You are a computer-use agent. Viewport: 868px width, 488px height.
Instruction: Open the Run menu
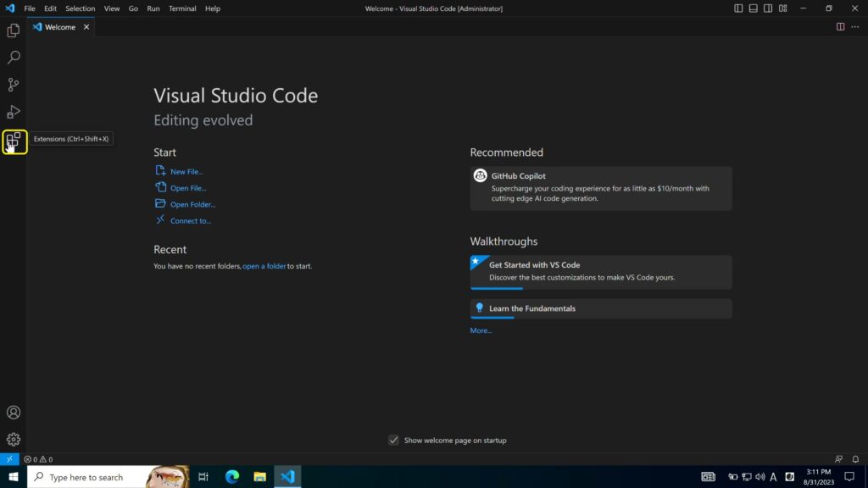click(x=153, y=8)
